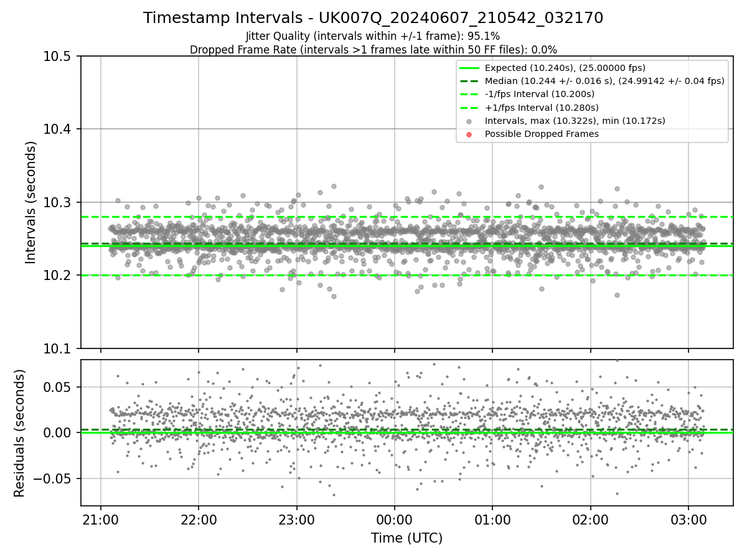747x560 pixels.
Task: Click the 10.4 y-axis tick label
Action: tap(59, 129)
